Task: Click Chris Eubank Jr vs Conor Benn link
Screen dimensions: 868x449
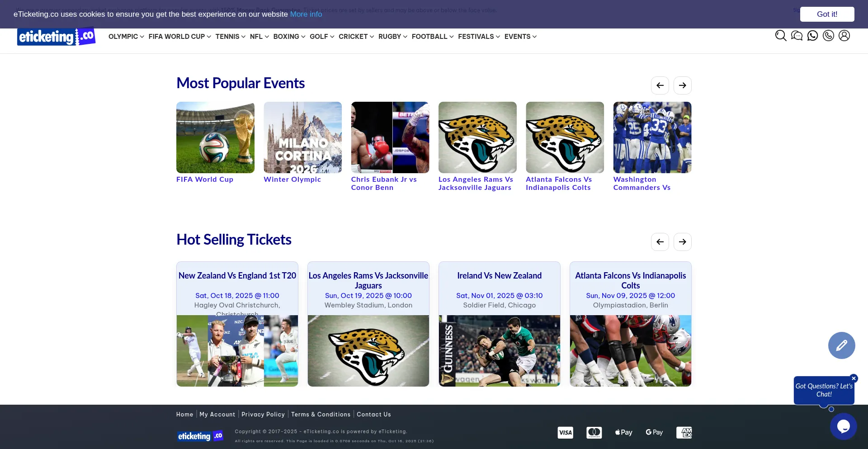Action: [x=384, y=184]
